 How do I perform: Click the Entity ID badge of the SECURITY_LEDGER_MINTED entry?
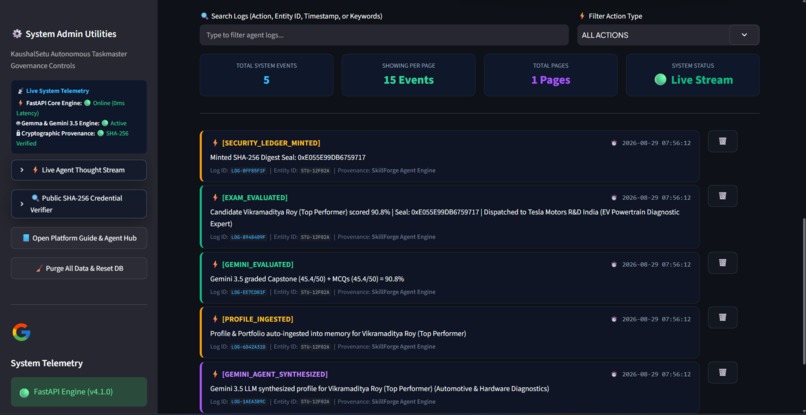315,171
